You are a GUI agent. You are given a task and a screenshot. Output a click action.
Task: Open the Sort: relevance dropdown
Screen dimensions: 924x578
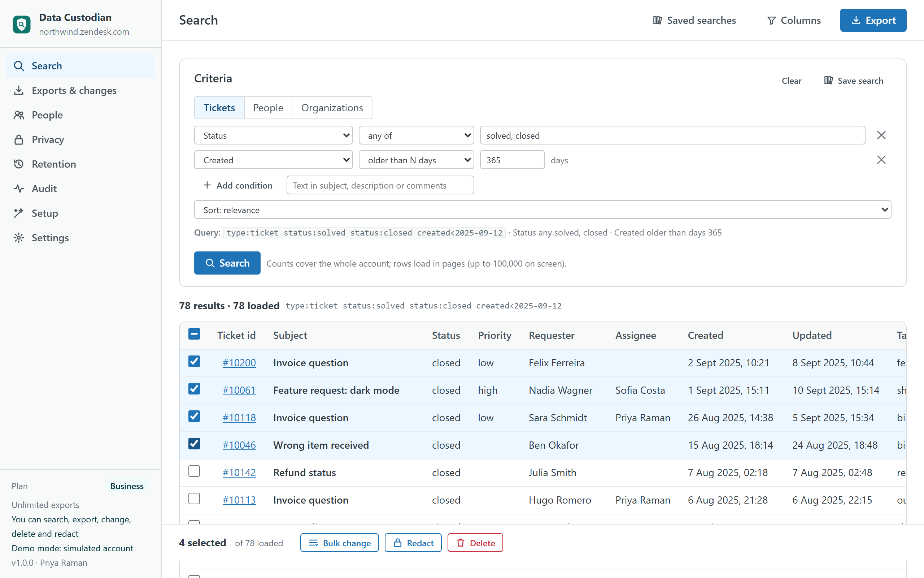point(542,210)
